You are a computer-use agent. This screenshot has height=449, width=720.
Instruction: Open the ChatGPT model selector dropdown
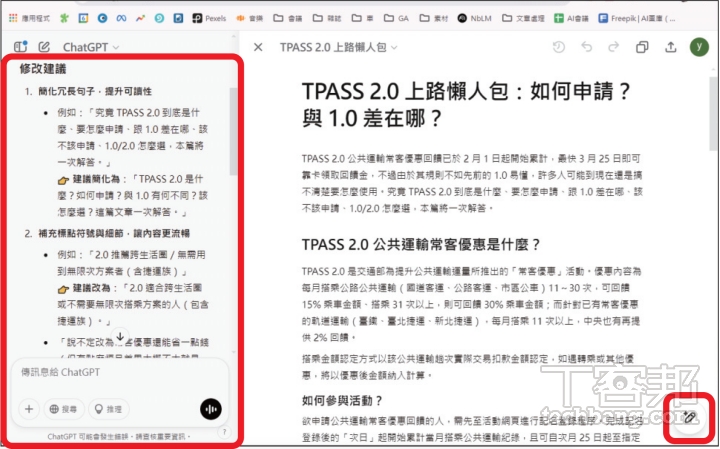click(91, 47)
